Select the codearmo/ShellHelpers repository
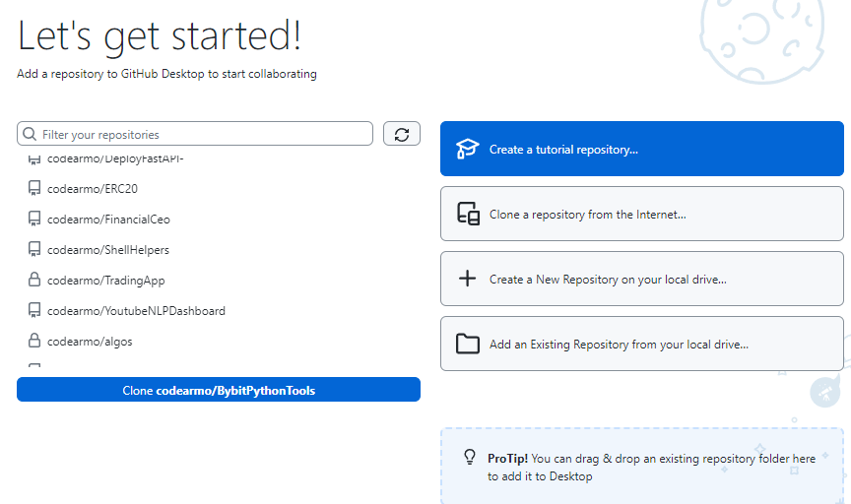 pos(219,250)
